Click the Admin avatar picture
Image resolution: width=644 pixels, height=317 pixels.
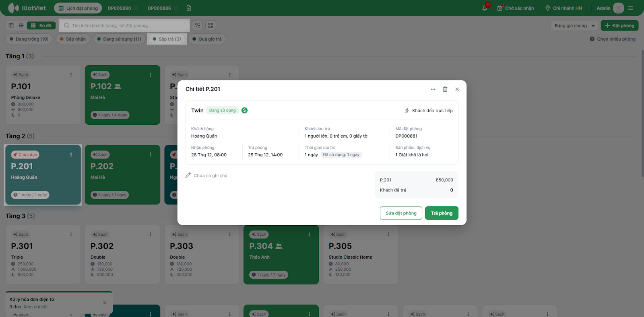coord(618,8)
